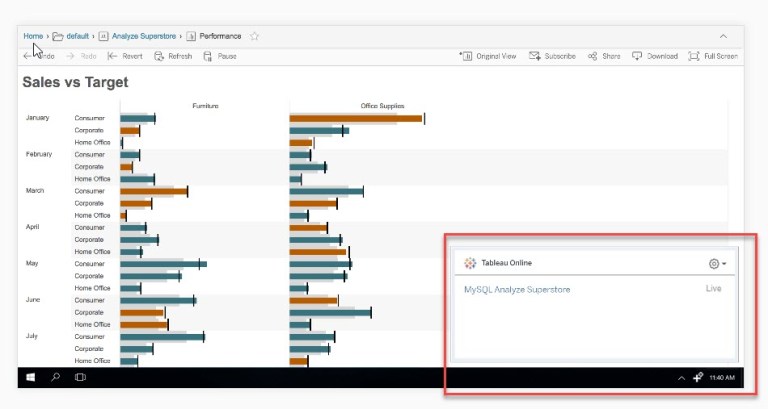Pause automatic updates
This screenshot has width=768, height=409.
click(220, 56)
